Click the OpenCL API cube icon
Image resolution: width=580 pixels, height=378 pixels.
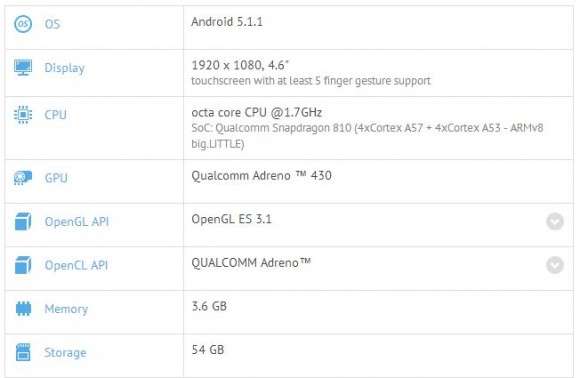tap(23, 265)
